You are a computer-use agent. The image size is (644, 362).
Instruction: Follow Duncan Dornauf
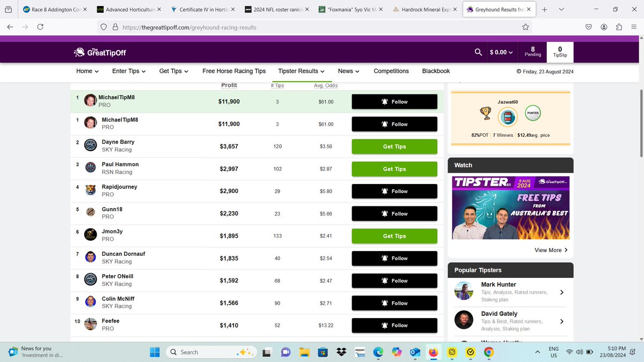(394, 258)
